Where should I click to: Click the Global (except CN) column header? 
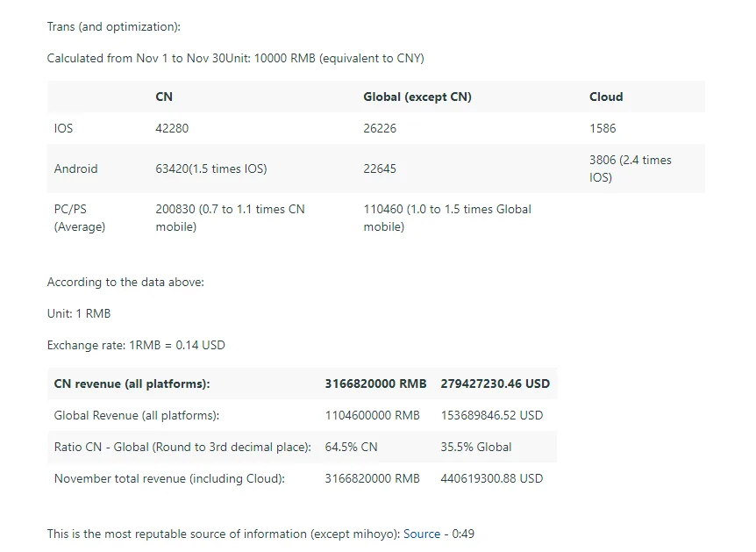[x=417, y=97]
